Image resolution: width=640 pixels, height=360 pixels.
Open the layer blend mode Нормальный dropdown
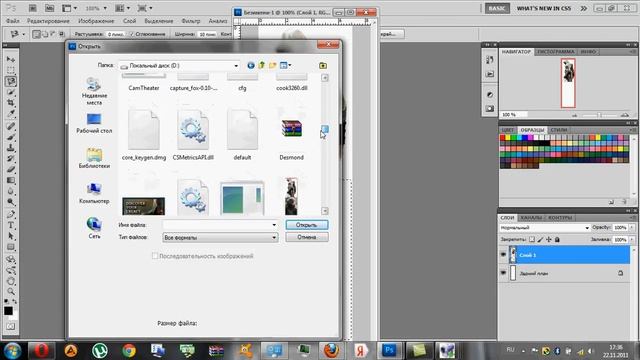545,228
